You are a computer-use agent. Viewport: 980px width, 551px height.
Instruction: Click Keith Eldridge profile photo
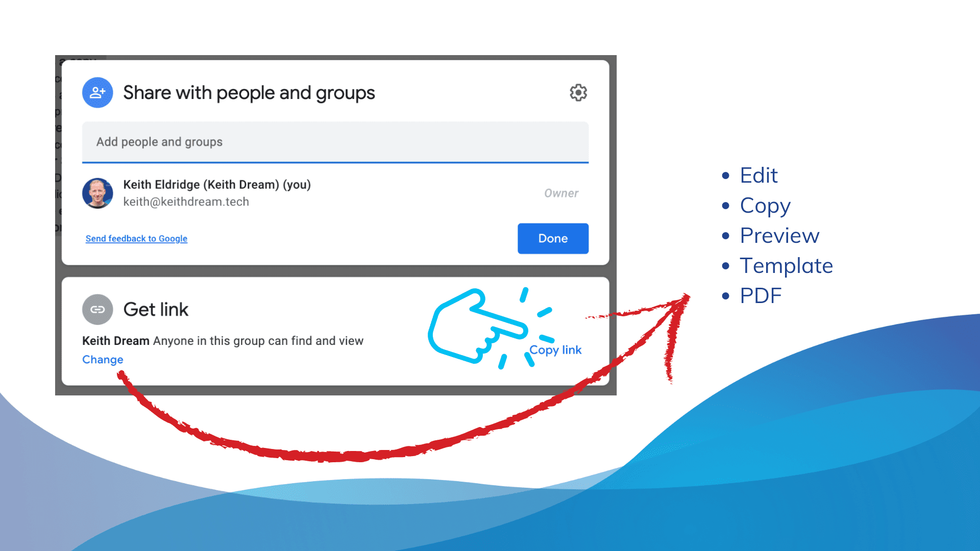pos(96,192)
